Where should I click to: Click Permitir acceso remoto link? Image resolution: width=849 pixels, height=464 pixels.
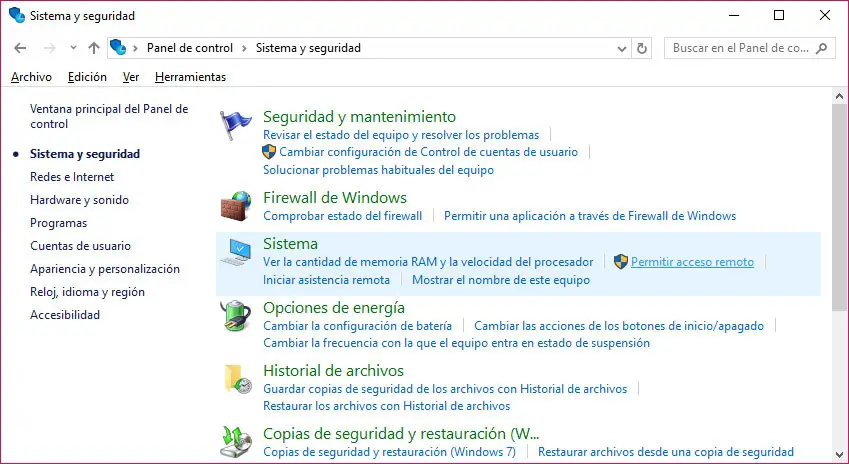(693, 262)
